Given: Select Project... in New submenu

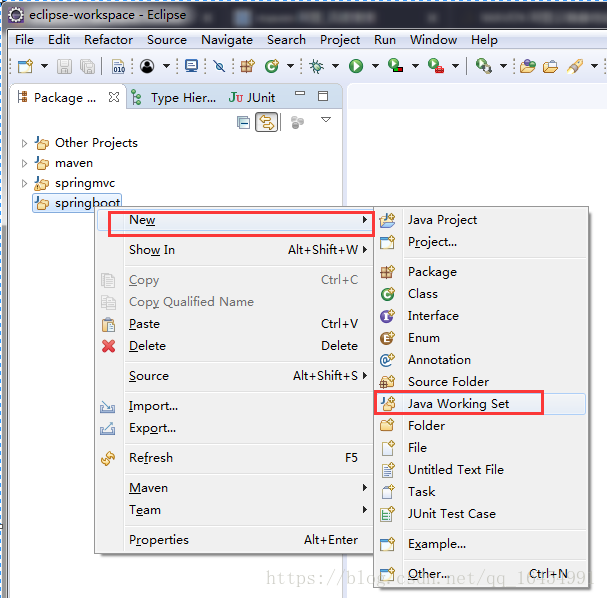Looking at the screenshot, I should (480, 242).
